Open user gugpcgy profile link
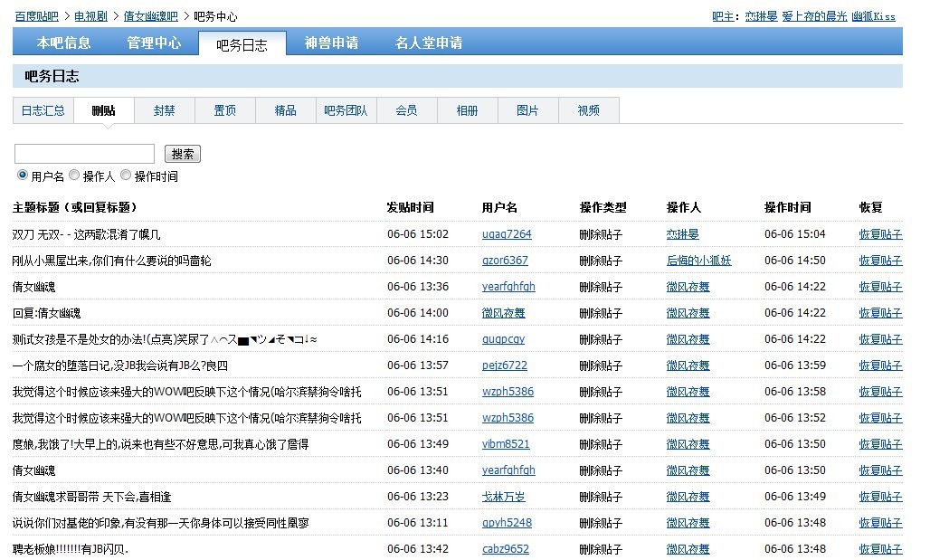This screenshot has height=560, width=930. pyautogui.click(x=503, y=338)
